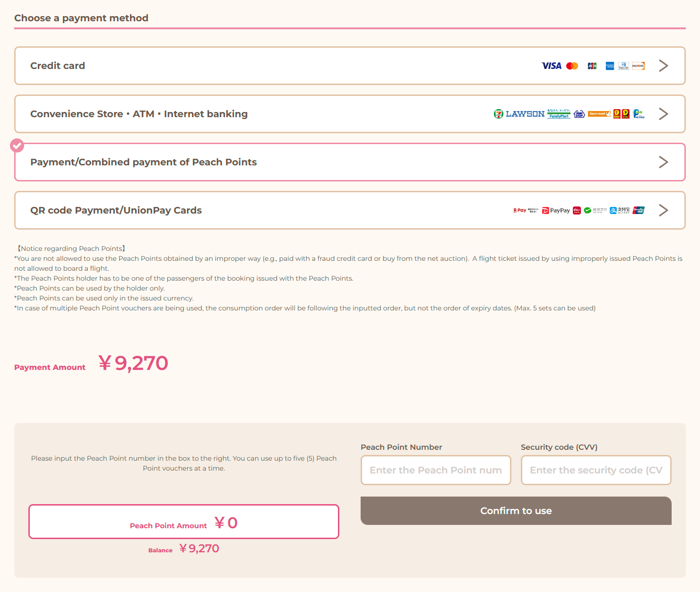The image size is (700, 592).
Task: Select Payment/Combined payment of Peach Points
Action: click(350, 162)
